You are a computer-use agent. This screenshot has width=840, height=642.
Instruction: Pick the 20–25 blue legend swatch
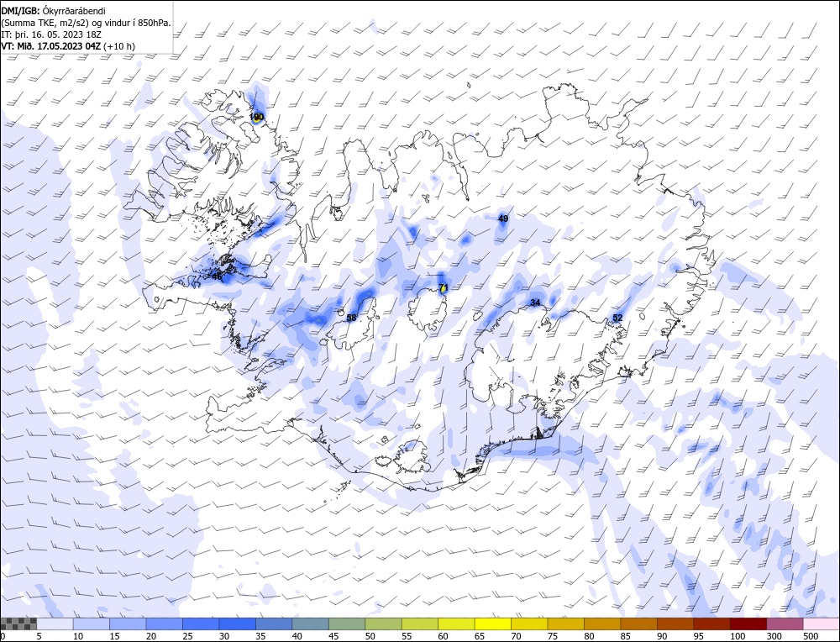tap(165, 624)
